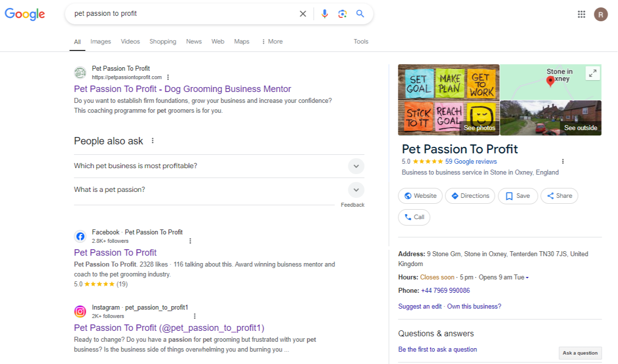The image size is (618, 364).
Task: Open the Facebook 'Pet Passion To Profit' result title
Action: coord(115,253)
